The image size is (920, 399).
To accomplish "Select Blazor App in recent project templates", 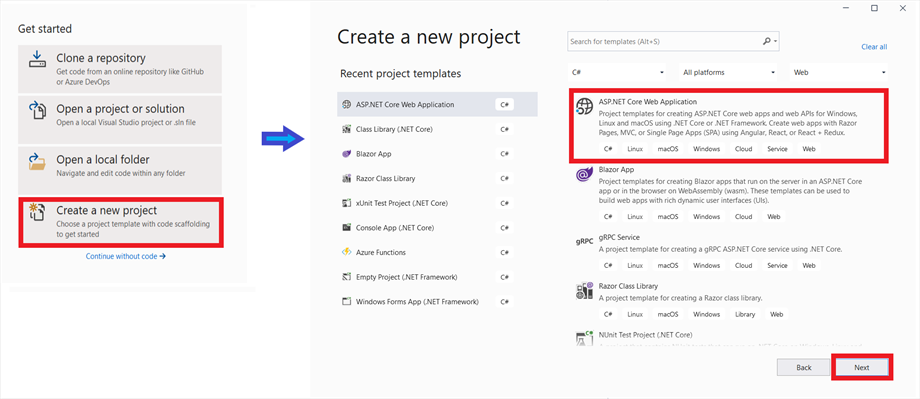I will (x=437, y=154).
